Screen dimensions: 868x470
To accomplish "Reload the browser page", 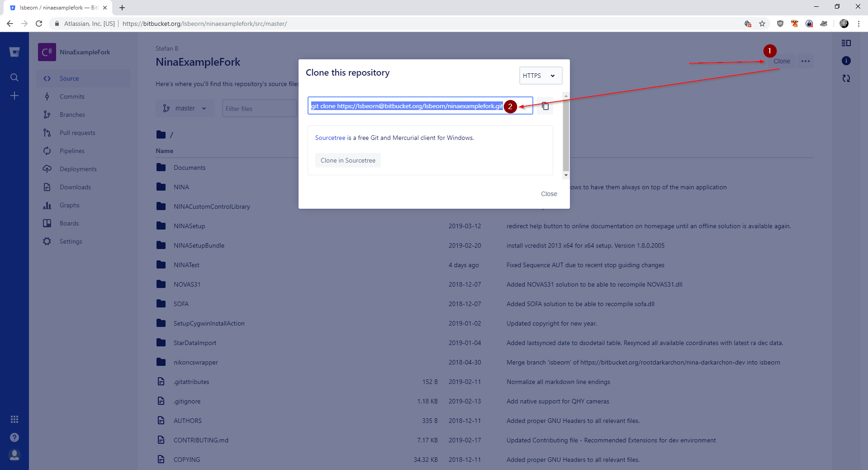I will [x=39, y=24].
